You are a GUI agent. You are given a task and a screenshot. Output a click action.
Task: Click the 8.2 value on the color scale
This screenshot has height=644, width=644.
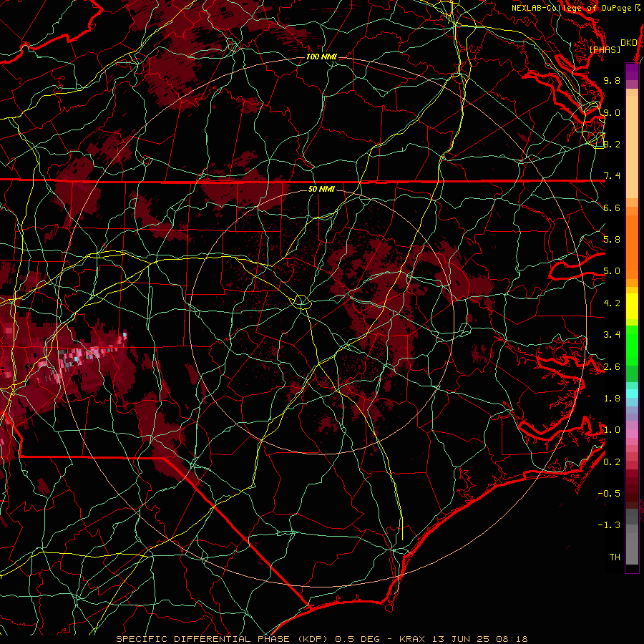point(612,144)
